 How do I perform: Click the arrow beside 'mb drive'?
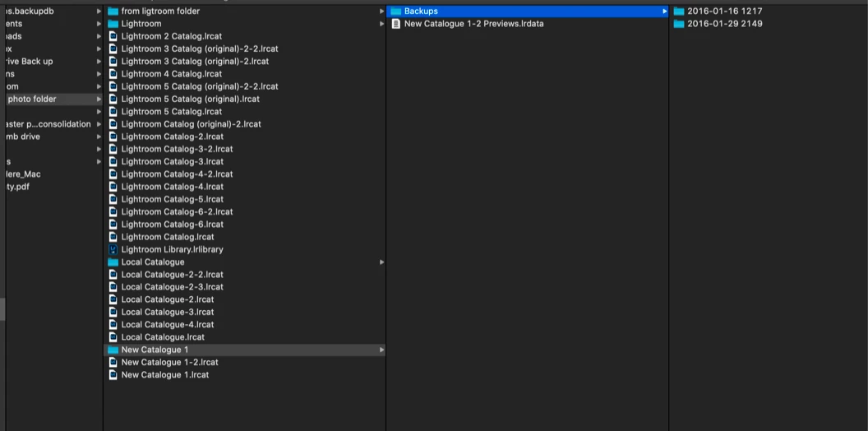(x=99, y=137)
